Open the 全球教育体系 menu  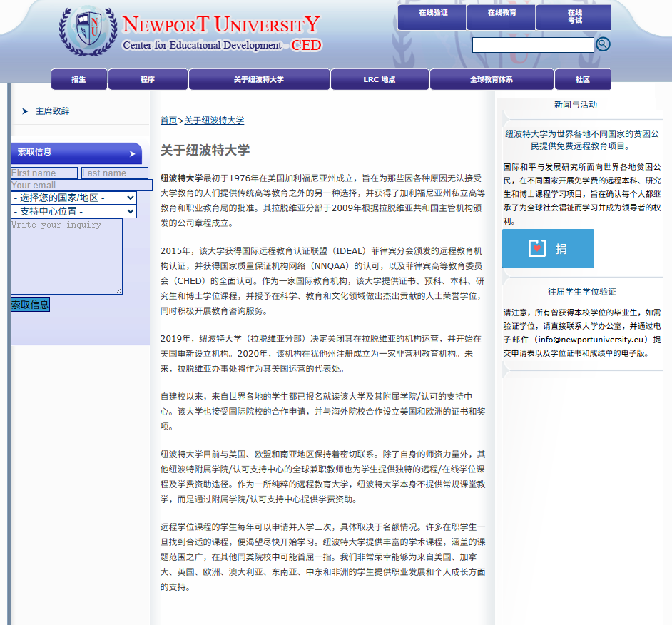tap(492, 79)
